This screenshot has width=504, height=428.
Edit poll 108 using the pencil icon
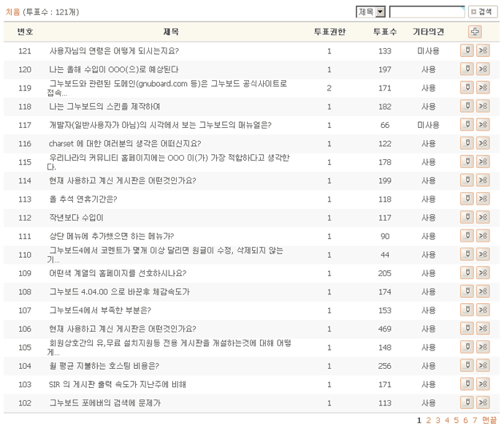467,291
